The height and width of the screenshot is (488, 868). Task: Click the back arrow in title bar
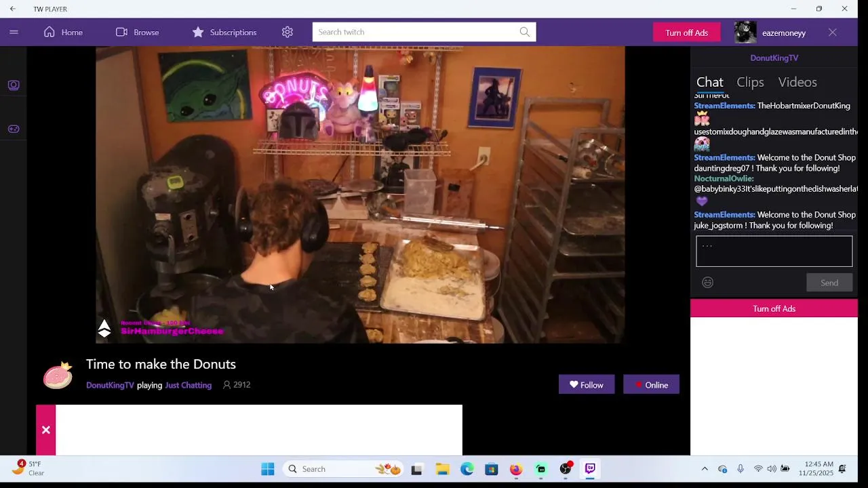(x=12, y=9)
